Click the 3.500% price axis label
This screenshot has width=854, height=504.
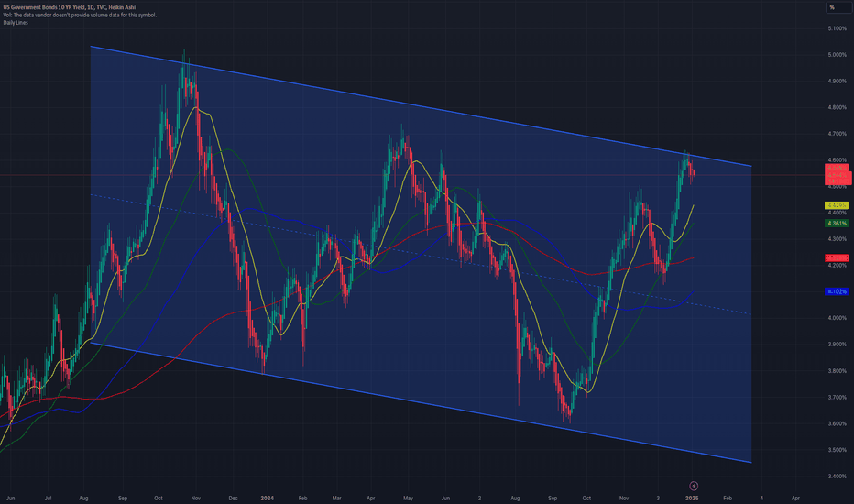(837, 450)
